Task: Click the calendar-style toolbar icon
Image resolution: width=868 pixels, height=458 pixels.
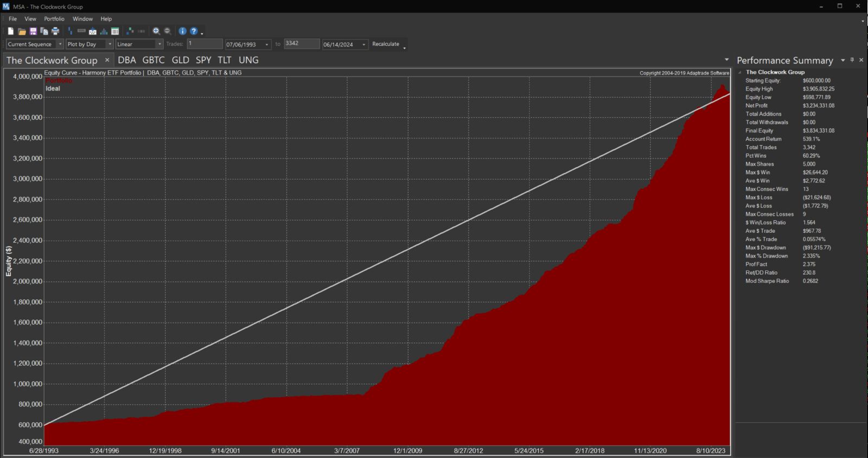Action: (x=93, y=31)
